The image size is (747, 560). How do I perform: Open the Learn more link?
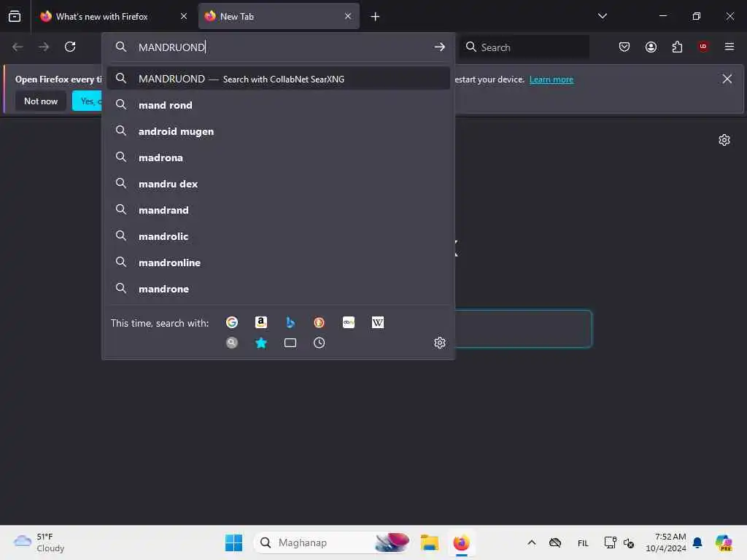point(551,79)
